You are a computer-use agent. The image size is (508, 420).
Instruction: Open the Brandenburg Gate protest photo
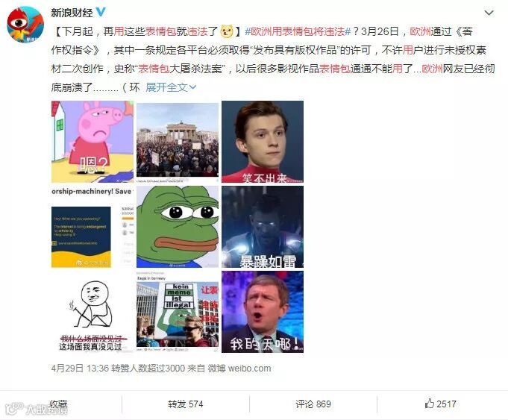click(x=178, y=142)
